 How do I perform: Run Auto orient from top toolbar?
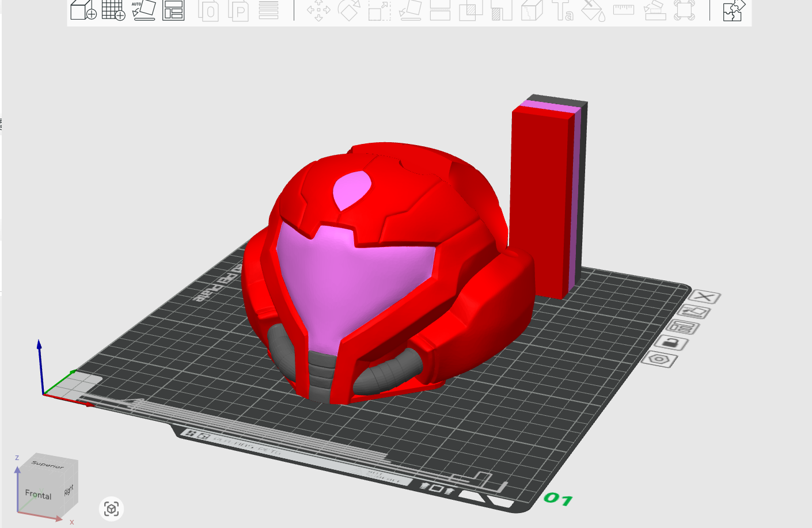pos(143,9)
